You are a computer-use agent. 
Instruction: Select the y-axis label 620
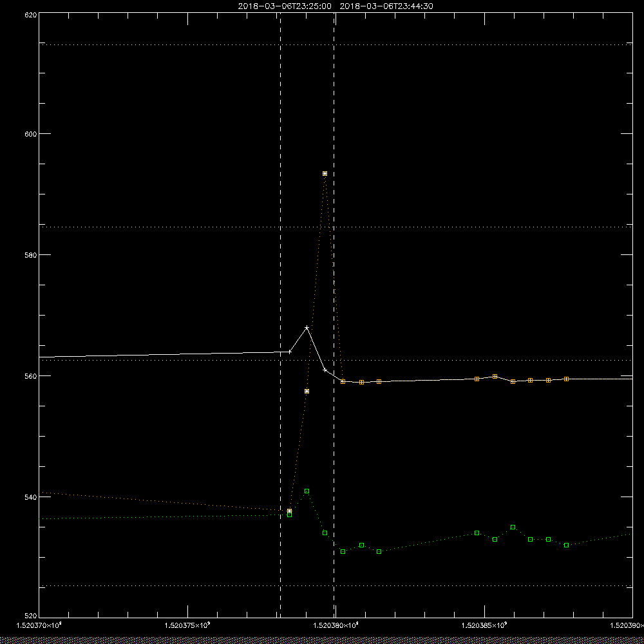tap(31, 15)
